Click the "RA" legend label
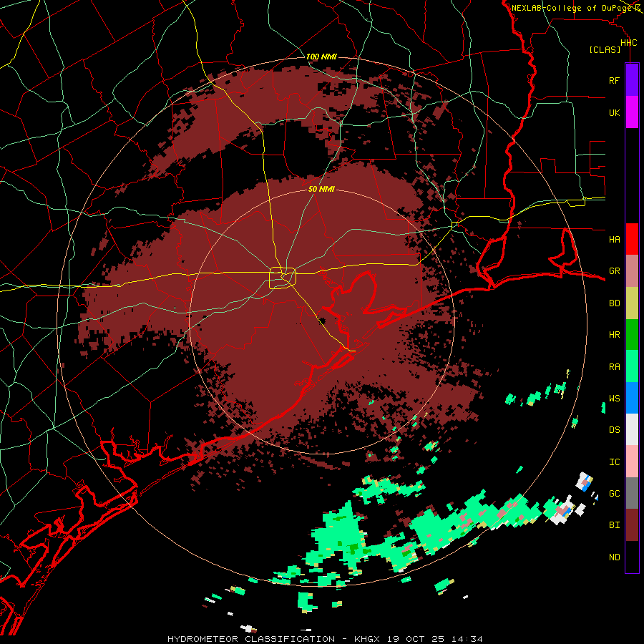Viewport: 644px width, 644px height. point(614,367)
